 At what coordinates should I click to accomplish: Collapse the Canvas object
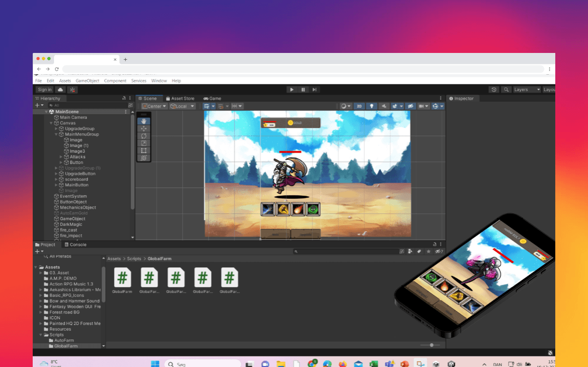click(x=51, y=123)
